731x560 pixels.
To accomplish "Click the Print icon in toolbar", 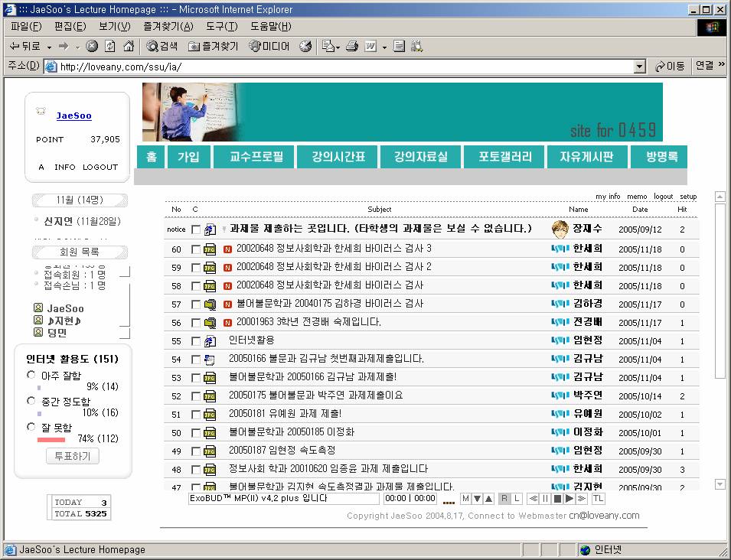I will [x=352, y=47].
